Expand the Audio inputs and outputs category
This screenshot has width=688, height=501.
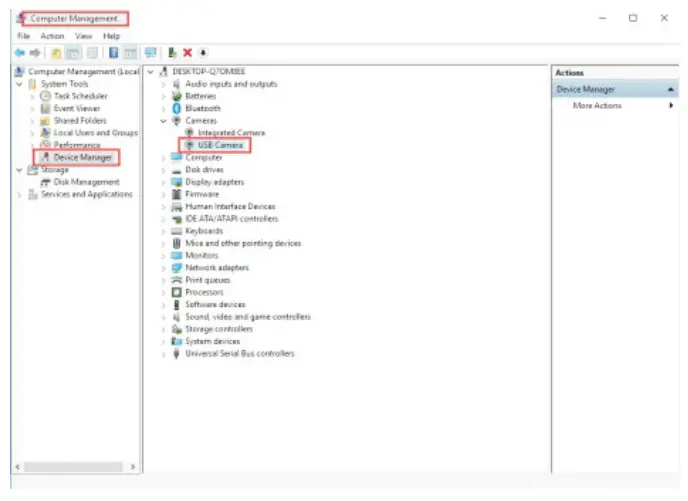pyautogui.click(x=163, y=84)
